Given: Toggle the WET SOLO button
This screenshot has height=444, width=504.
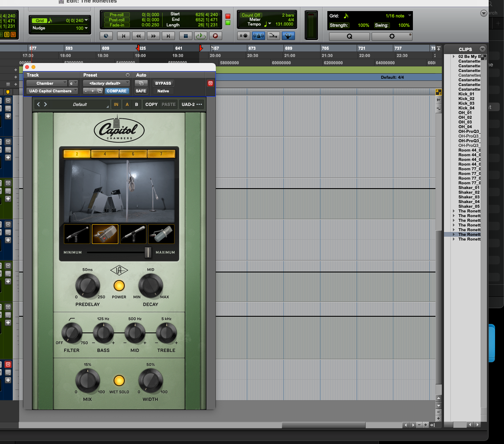Looking at the screenshot, I should tap(119, 381).
